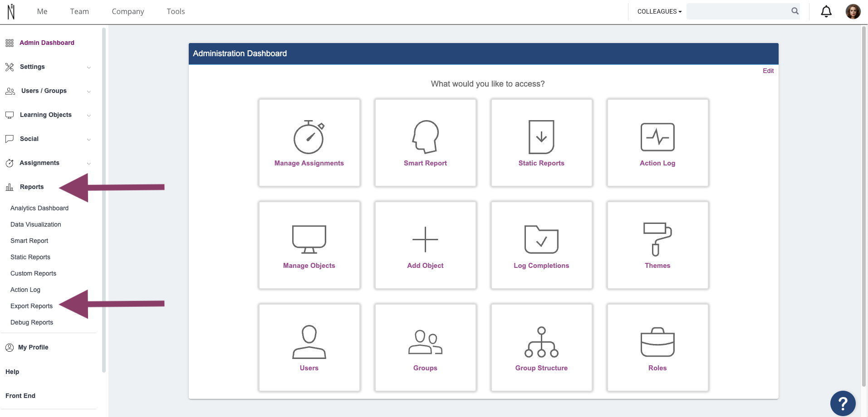Click the Learning Objects monitor sidebar icon
This screenshot has width=868, height=417.
10,115
